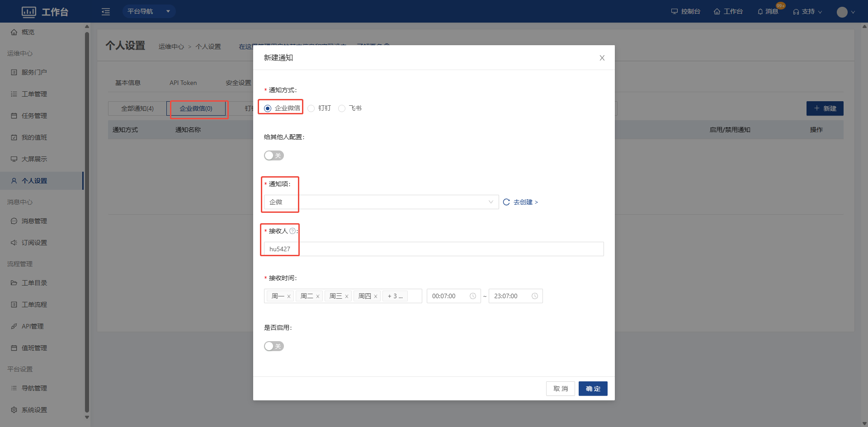Toggle the 给其他人配置 switch
Viewport: 868px width, 427px height.
(274, 155)
